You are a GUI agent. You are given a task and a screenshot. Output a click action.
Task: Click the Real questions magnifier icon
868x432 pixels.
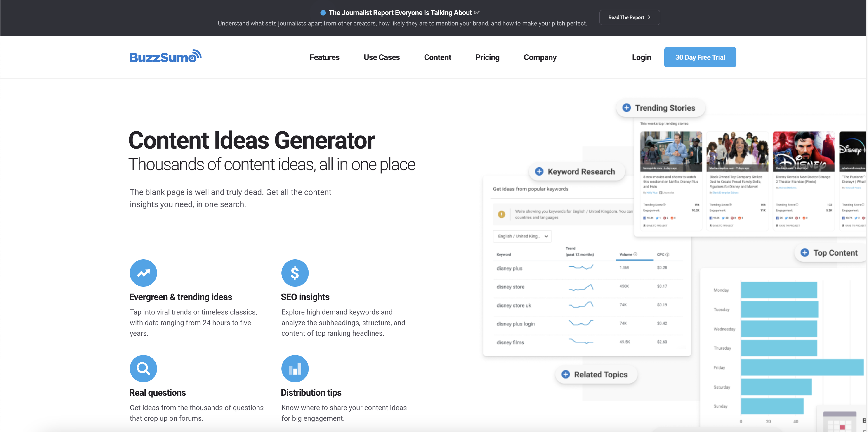click(x=143, y=369)
